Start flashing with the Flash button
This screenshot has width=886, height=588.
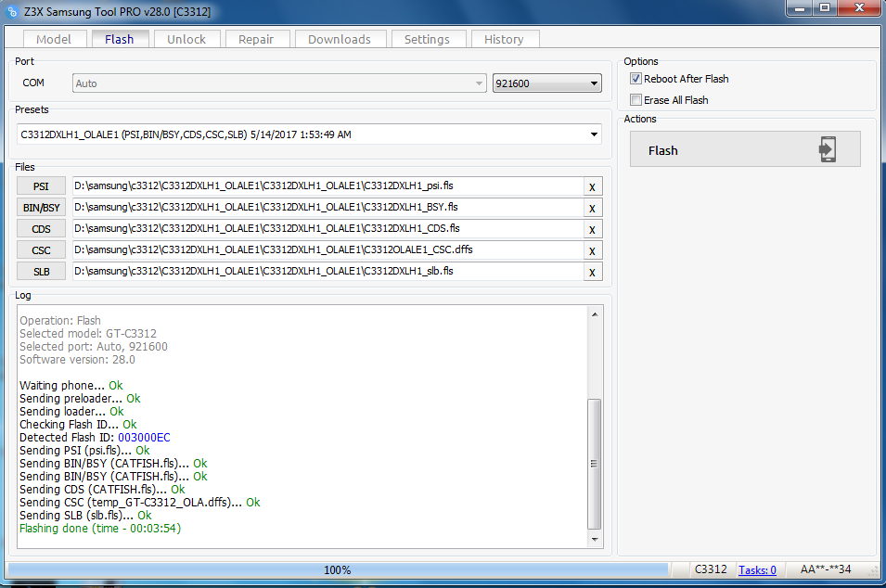click(x=745, y=149)
